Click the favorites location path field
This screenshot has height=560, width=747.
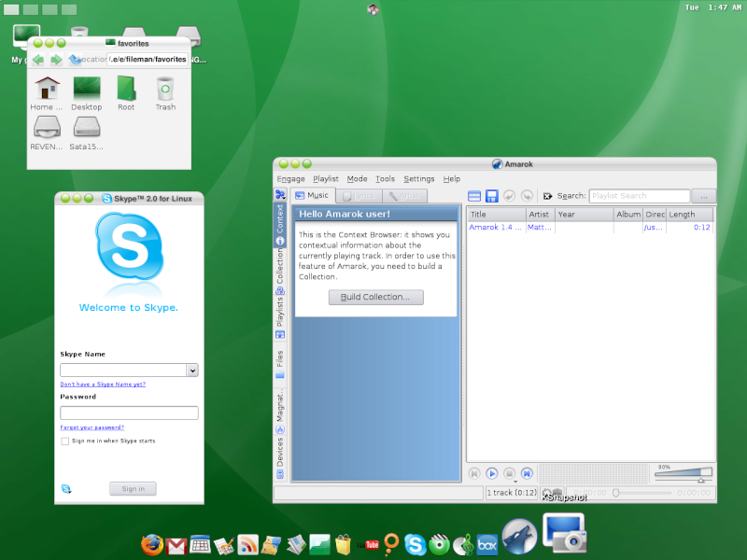[x=148, y=59]
